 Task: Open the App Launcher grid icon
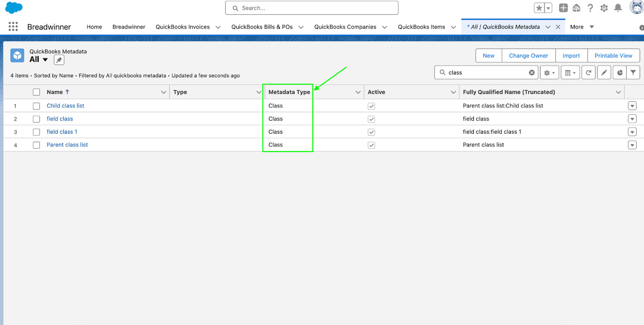click(x=13, y=27)
